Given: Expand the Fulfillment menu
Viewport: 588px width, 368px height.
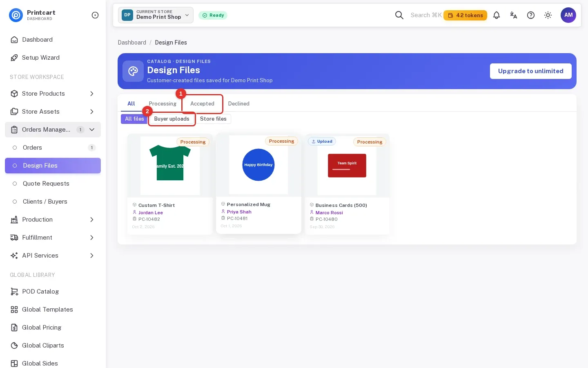Looking at the screenshot, I should pyautogui.click(x=53, y=238).
